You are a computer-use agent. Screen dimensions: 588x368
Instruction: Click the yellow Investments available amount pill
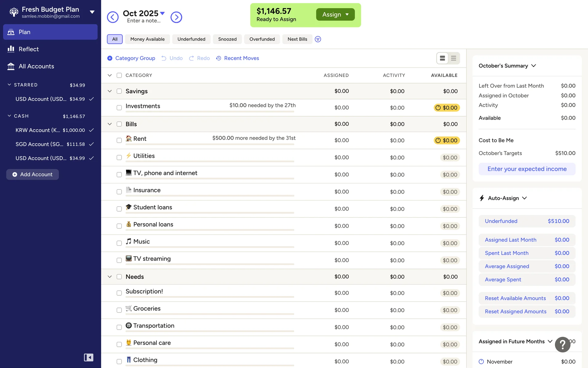(x=447, y=108)
